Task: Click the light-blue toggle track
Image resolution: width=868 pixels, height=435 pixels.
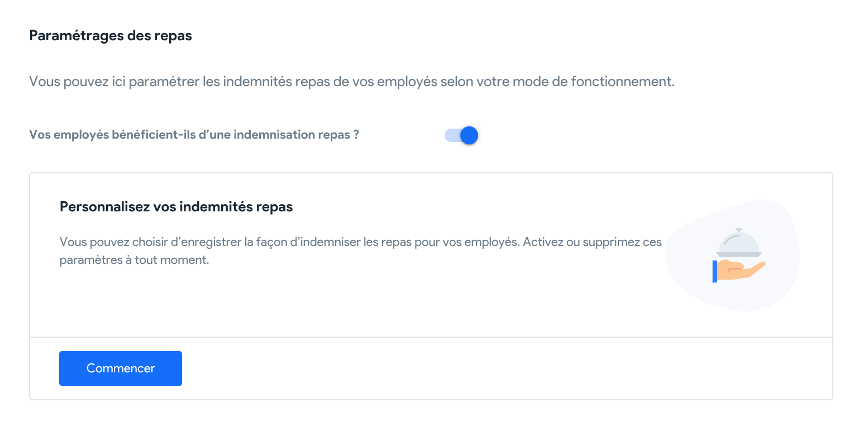Action: (x=451, y=135)
